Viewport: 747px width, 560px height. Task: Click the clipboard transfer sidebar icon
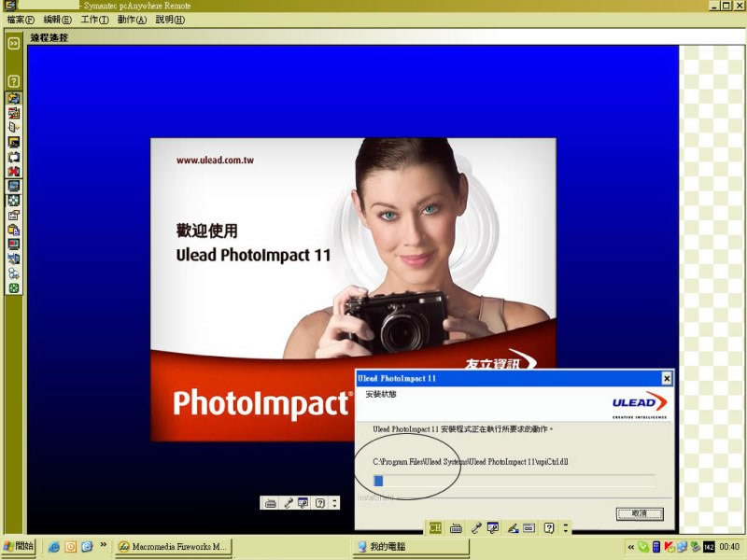pos(14,230)
